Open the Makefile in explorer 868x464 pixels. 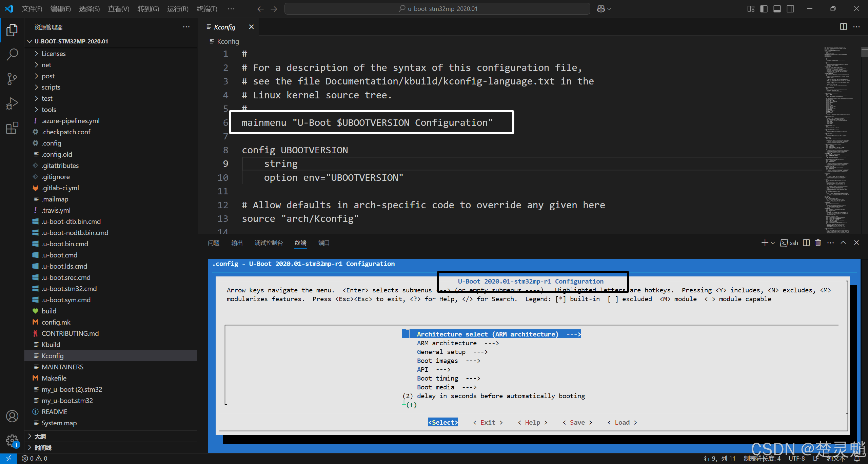(54, 378)
